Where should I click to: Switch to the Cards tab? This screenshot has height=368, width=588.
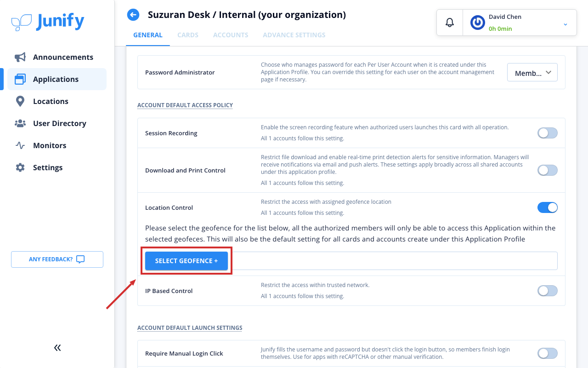pyautogui.click(x=188, y=35)
